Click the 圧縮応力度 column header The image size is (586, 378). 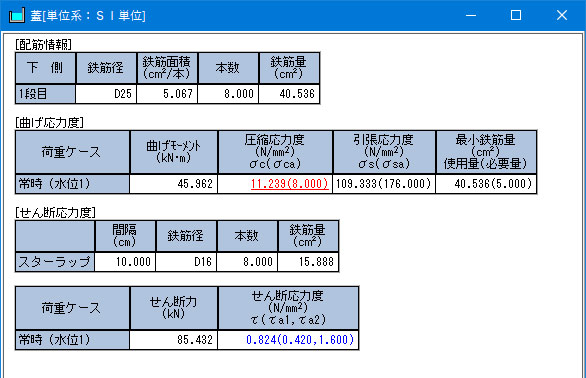(x=275, y=152)
